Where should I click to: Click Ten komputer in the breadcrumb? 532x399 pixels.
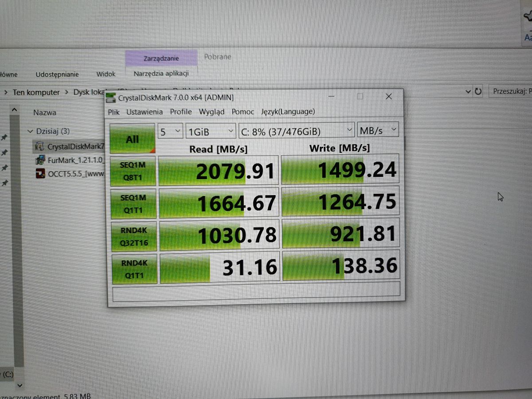(36, 92)
